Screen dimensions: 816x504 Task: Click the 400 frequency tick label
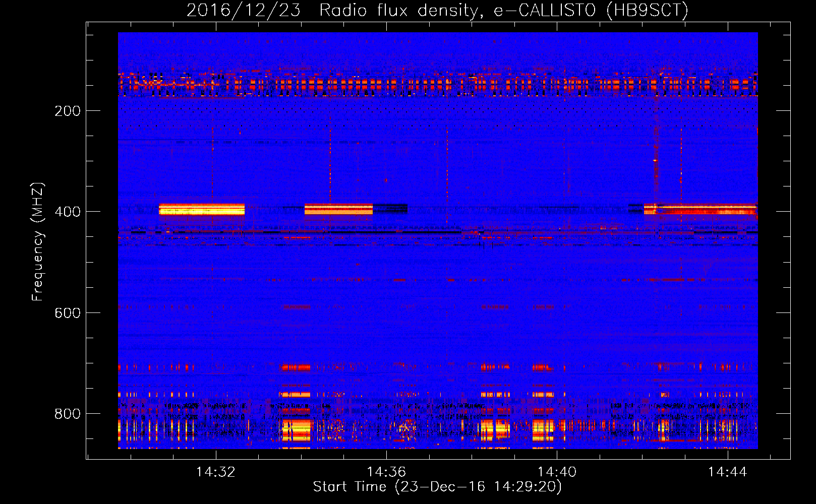point(68,212)
